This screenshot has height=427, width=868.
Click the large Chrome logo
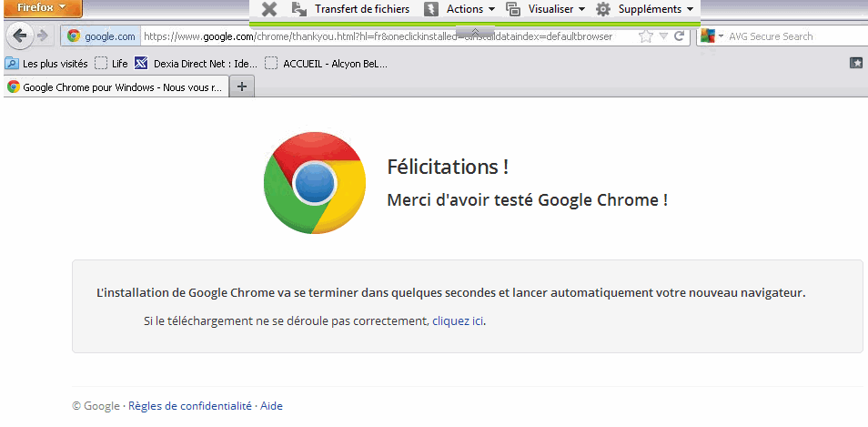[x=315, y=183]
